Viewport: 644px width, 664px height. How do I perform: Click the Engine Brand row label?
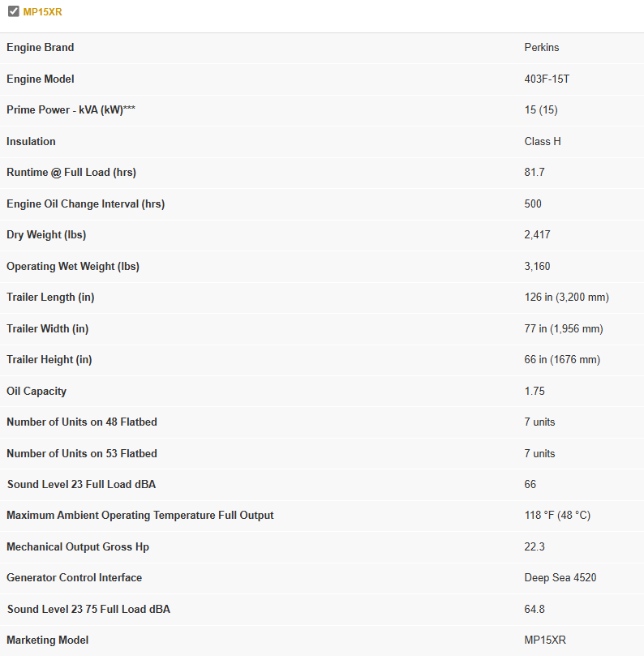(40, 48)
